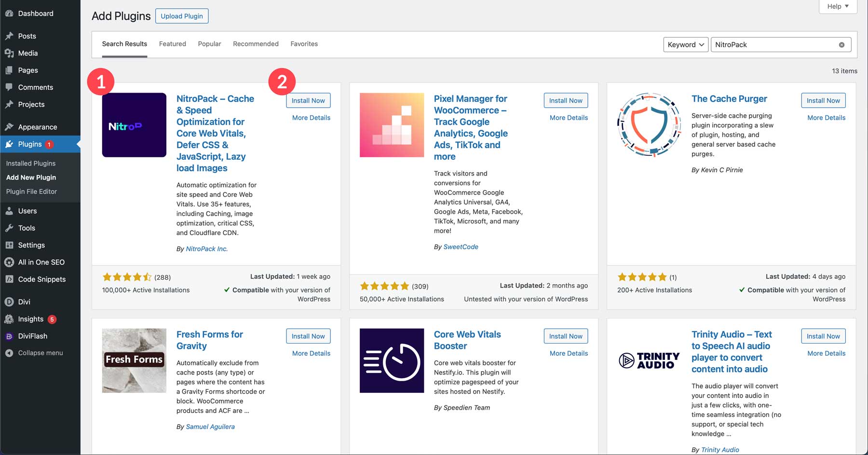
Task: Install the NitroPack plugin now
Action: click(x=308, y=101)
